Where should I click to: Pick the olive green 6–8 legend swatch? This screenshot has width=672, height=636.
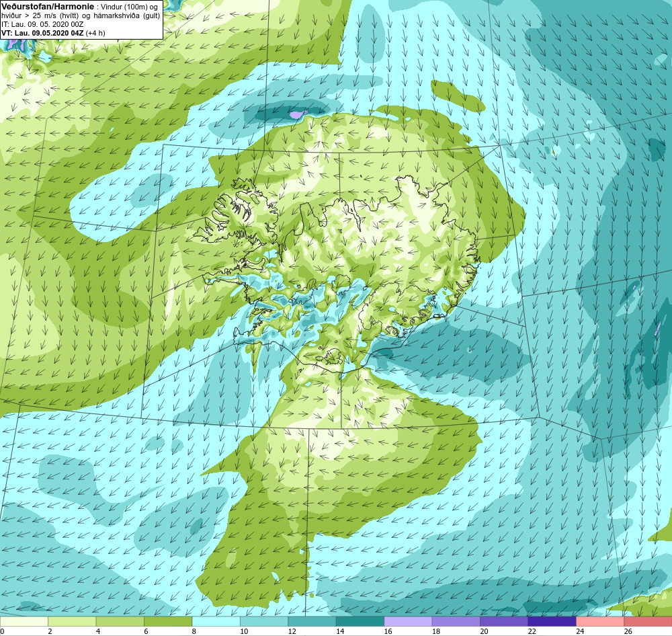(168, 622)
